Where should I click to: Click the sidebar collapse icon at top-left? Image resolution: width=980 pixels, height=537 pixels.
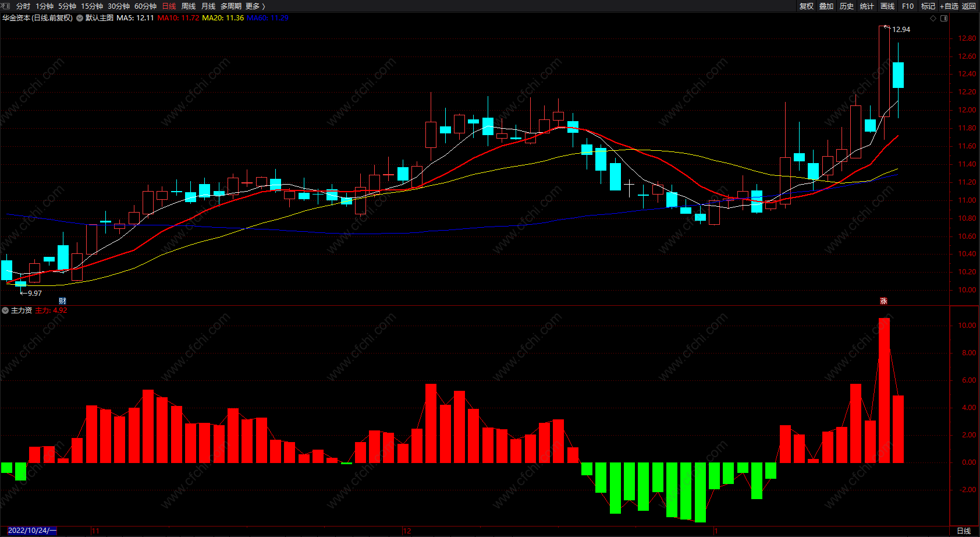pos(6,6)
